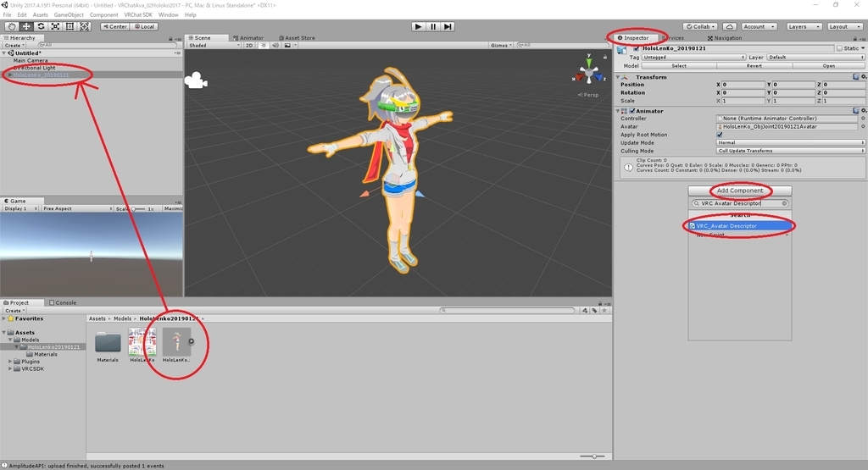Open the Account dropdown
Image resolution: width=868 pixels, height=470 pixels.
(x=759, y=26)
